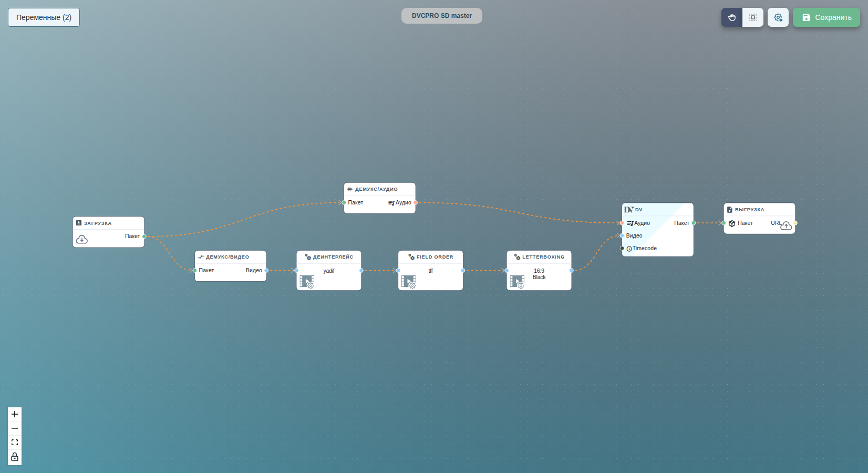Zoom out on the canvas
Screen dimensions: 868x473
click(15, 428)
